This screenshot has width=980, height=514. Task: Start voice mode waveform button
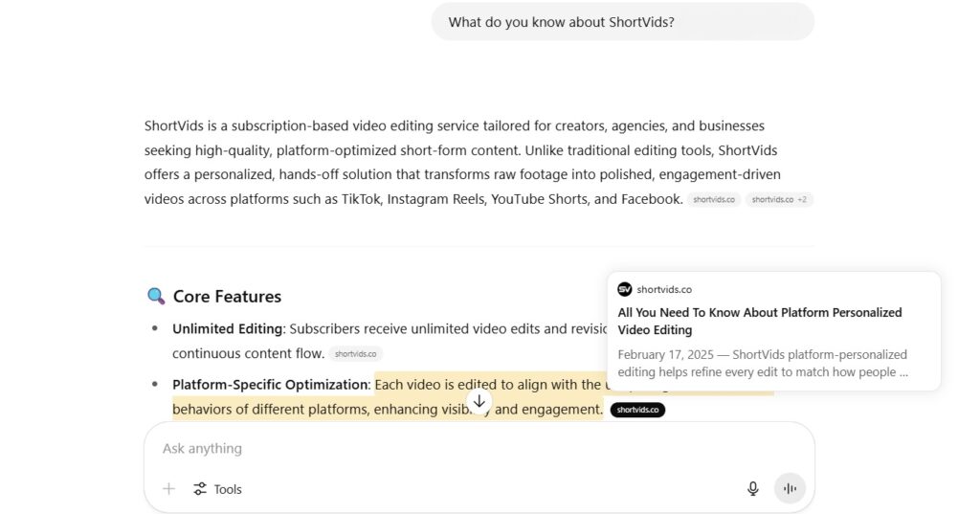point(790,488)
